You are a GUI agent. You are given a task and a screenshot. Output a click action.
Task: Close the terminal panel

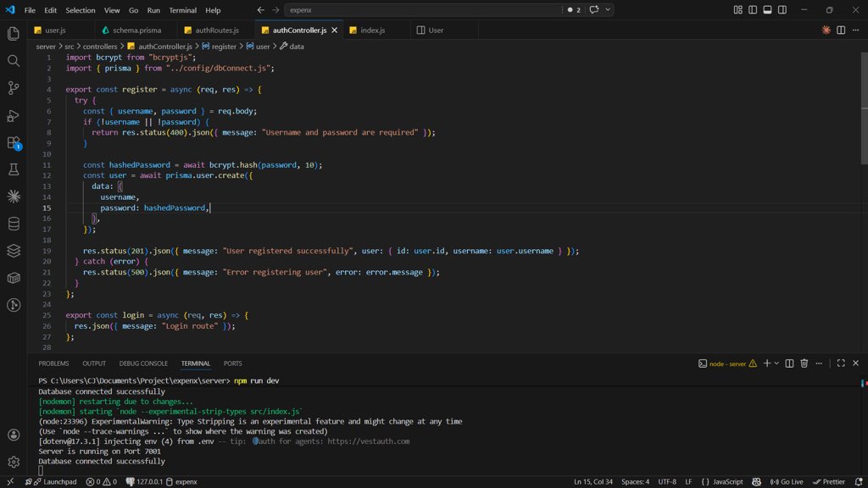(856, 363)
